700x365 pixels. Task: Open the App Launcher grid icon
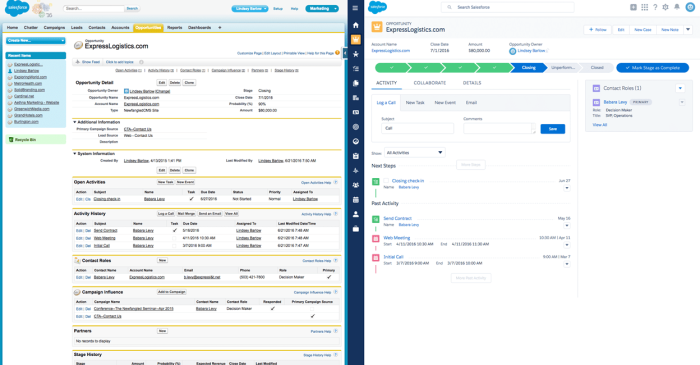point(645,7)
